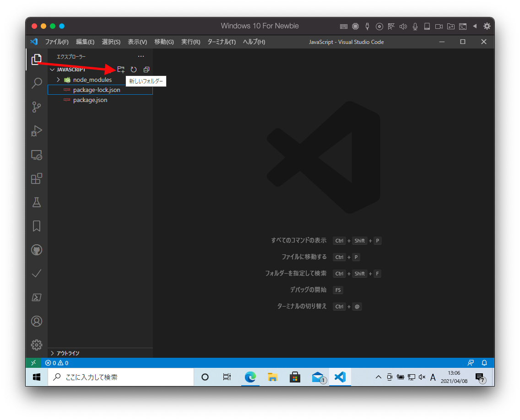Open VM settings gear in Parallels title bar
The height and width of the screenshot is (420, 520).
(487, 26)
